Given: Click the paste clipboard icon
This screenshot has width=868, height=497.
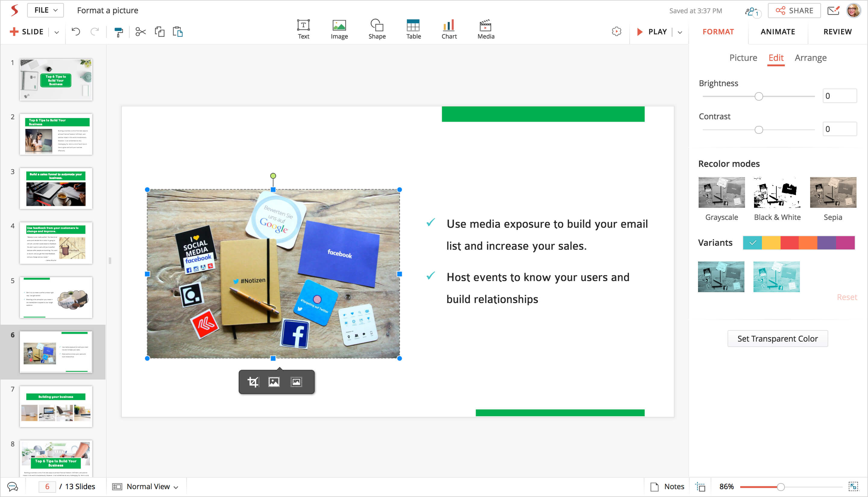Looking at the screenshot, I should click(178, 32).
